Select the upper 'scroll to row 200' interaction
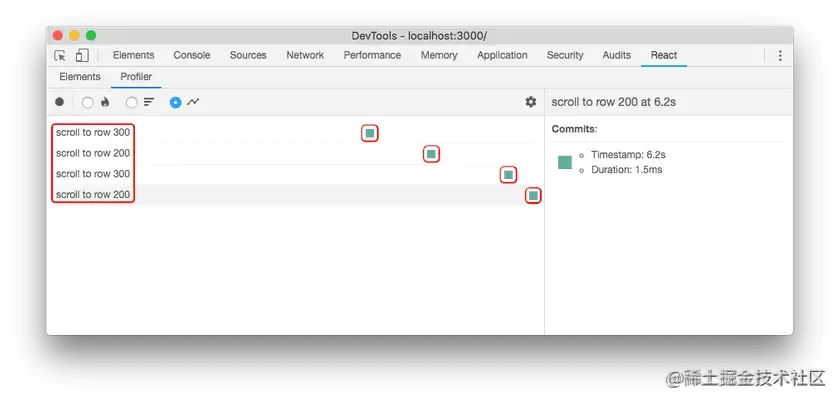Viewport: 840px width, 402px height. click(x=93, y=153)
